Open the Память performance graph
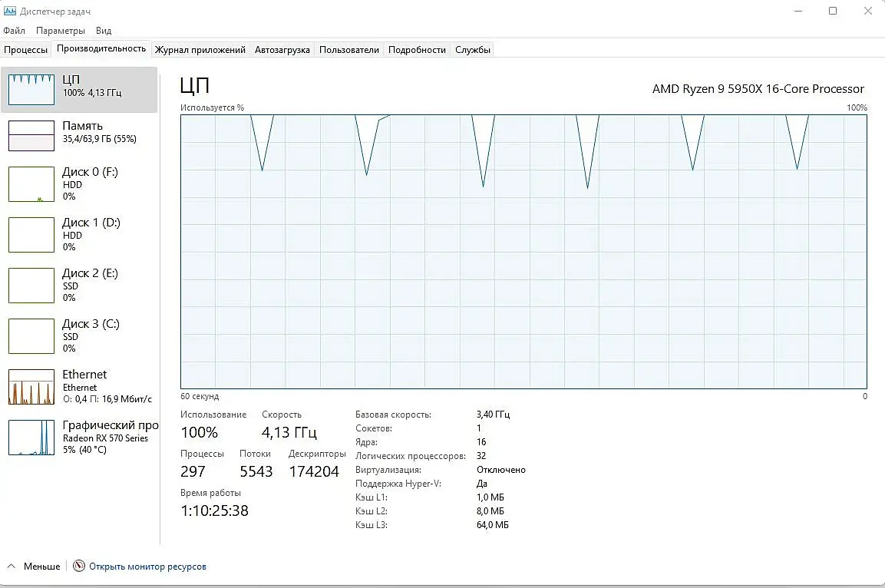Screen dimensions: 885x588 click(31, 135)
